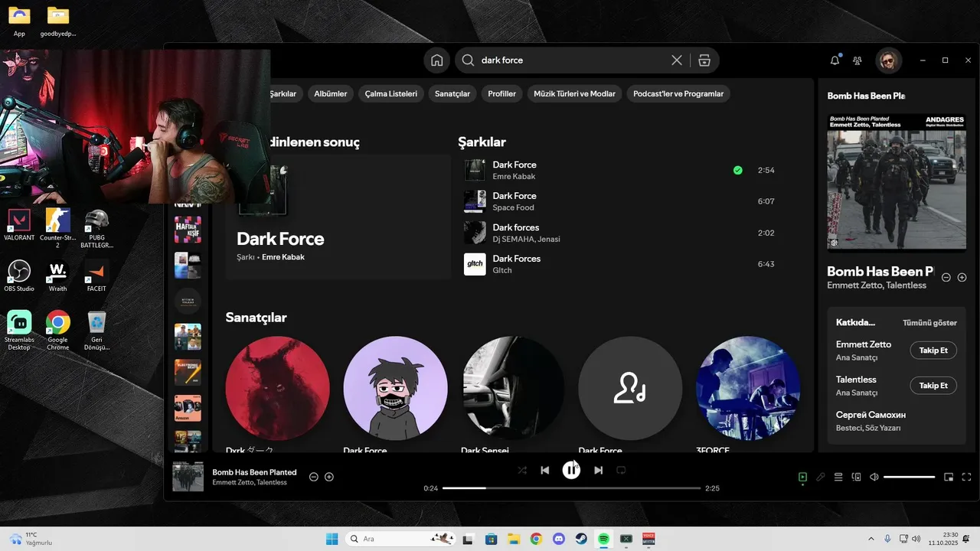Viewport: 980px width, 551px height.
Task: Open the Dark Force top result card
Action: (x=338, y=217)
